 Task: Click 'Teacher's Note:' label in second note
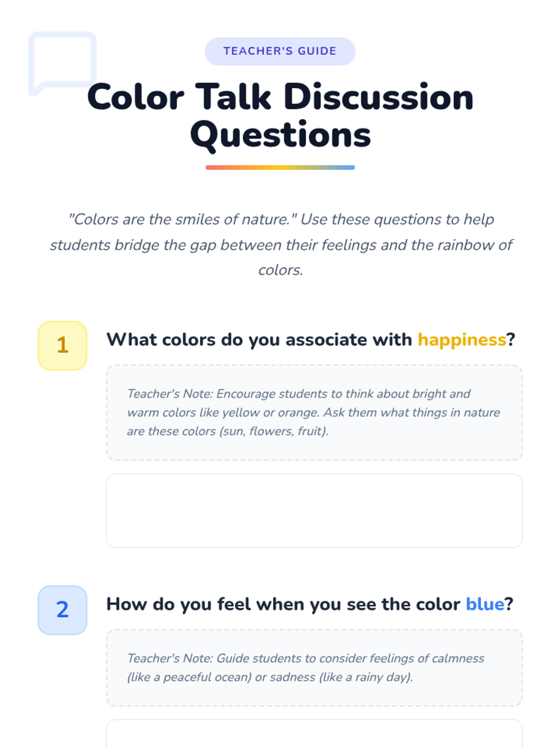tap(170, 658)
